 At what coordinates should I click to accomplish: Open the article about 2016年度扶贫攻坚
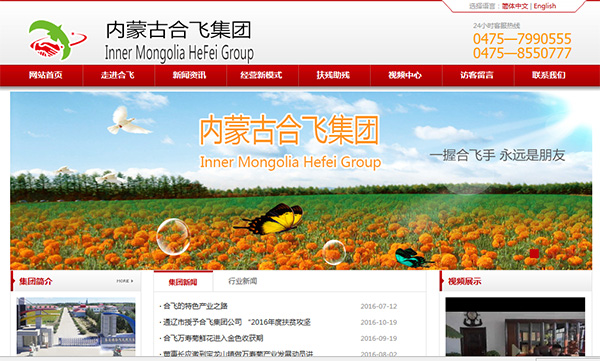click(237, 322)
